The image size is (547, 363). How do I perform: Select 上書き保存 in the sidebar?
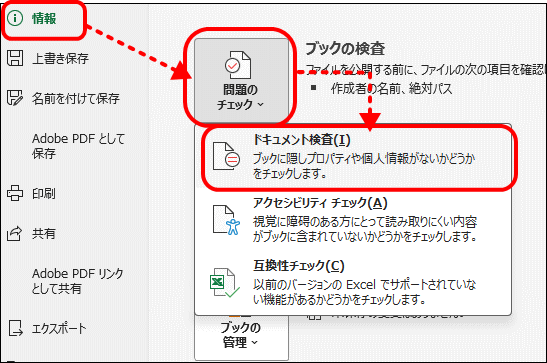click(60, 58)
